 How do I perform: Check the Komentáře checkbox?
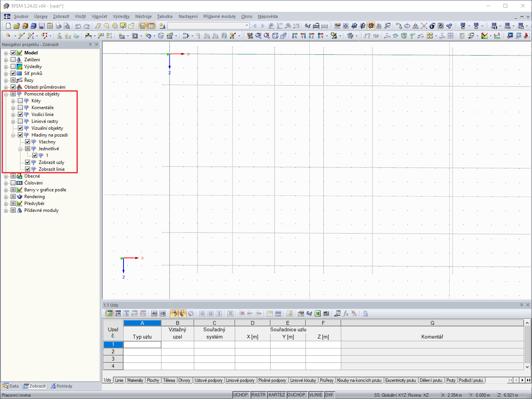point(21,108)
